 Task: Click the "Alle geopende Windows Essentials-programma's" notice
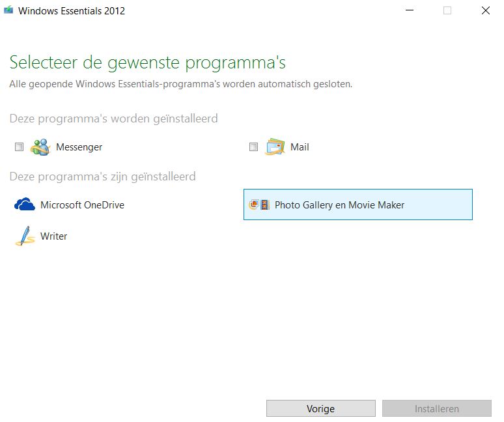180,84
